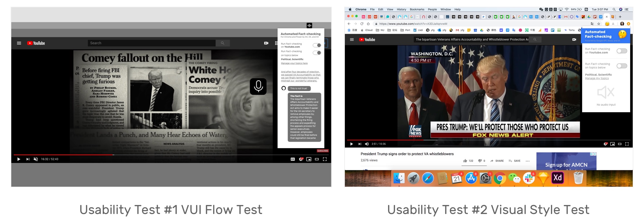The width and height of the screenshot is (644, 223).
Task: Open the History menu
Action: tap(402, 9)
